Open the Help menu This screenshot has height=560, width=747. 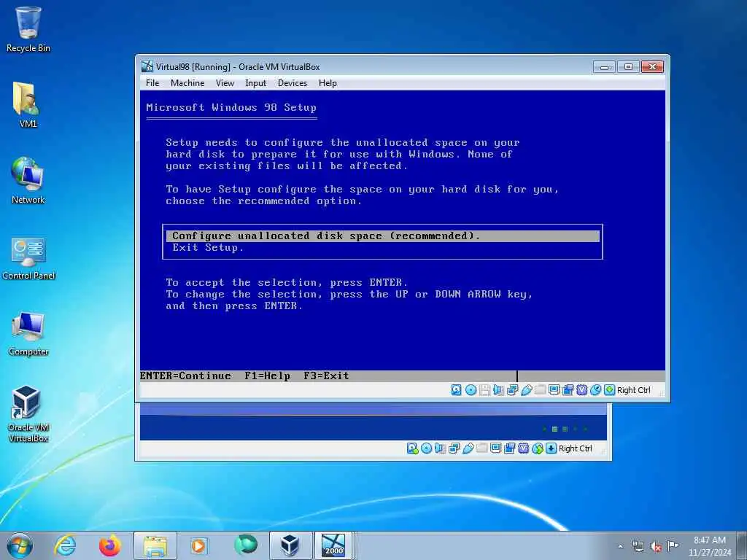click(x=328, y=83)
